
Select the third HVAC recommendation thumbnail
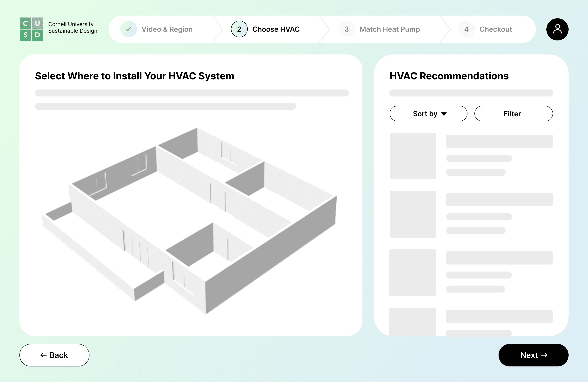[413, 272]
